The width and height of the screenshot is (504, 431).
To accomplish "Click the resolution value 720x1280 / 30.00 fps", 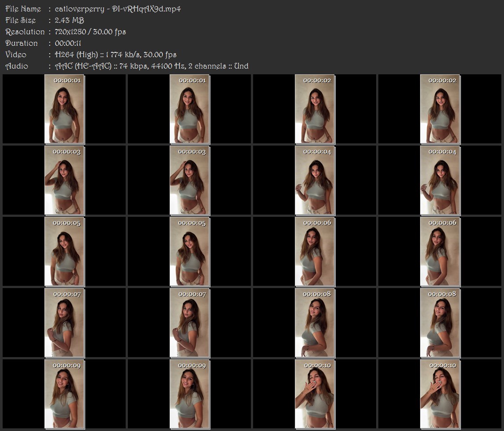I will click(x=90, y=32).
